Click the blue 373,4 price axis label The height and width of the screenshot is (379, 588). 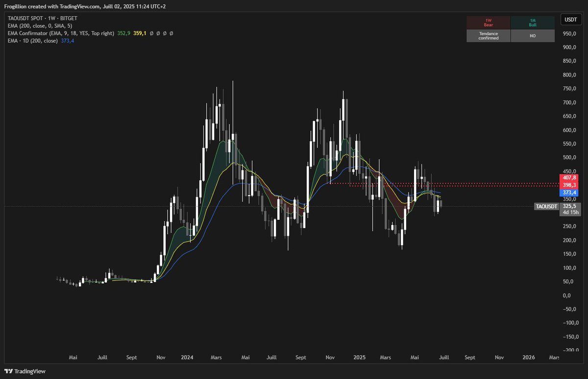tap(569, 193)
